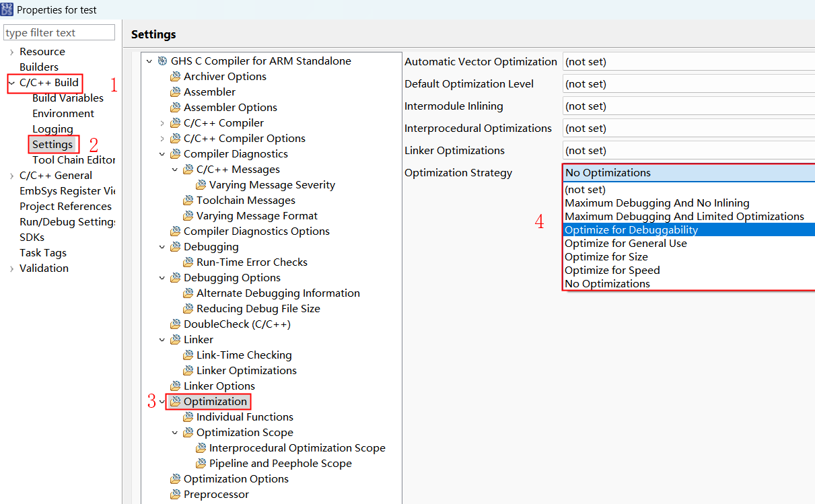815x504 pixels.
Task: Click the DoubleCheck (C/C++) folder icon
Action: coord(175,324)
